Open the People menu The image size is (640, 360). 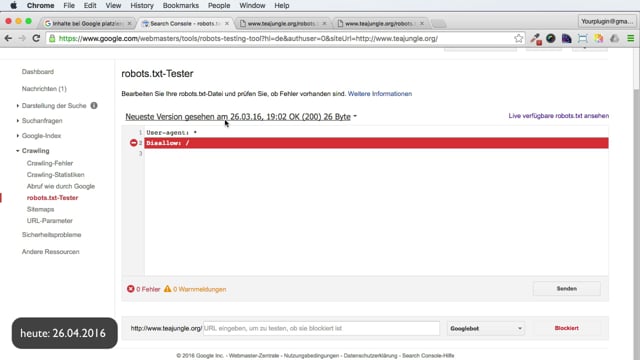[x=219, y=5]
